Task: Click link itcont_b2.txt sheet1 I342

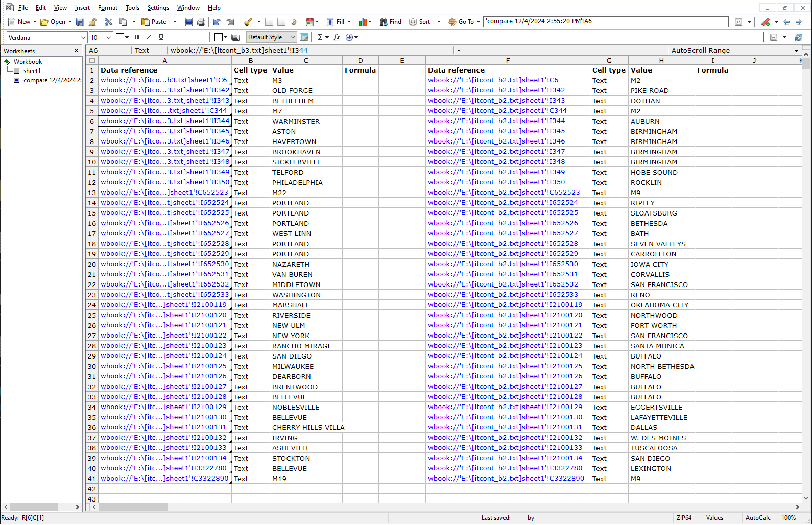Action: [x=496, y=90]
